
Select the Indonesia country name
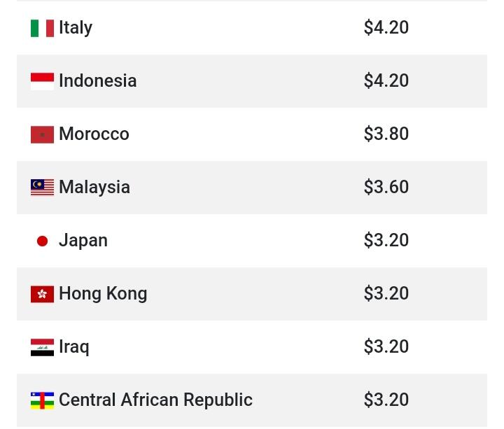pos(97,80)
